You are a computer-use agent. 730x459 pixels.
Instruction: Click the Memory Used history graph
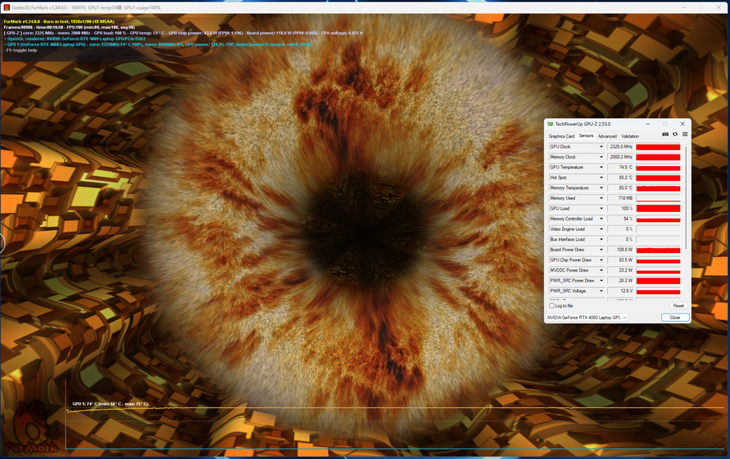658,198
